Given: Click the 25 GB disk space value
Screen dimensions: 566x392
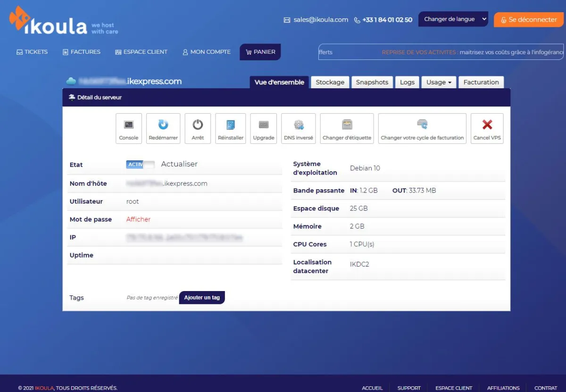Looking at the screenshot, I should [359, 209].
